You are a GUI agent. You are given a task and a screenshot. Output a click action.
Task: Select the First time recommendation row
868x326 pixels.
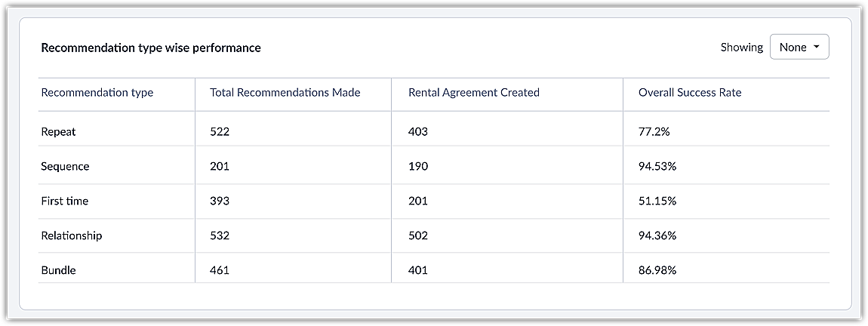(65, 201)
